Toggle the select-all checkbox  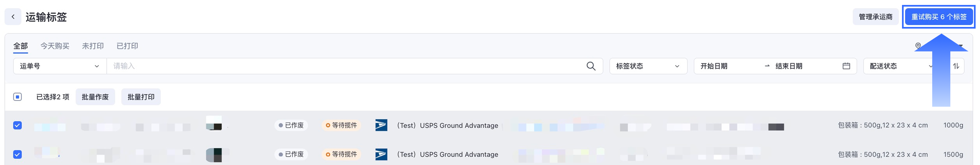click(x=18, y=97)
